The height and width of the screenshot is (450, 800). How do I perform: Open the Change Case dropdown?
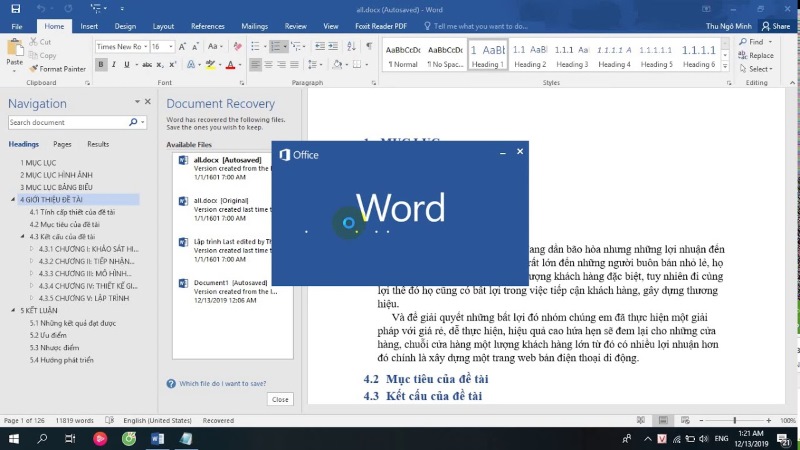pos(215,46)
